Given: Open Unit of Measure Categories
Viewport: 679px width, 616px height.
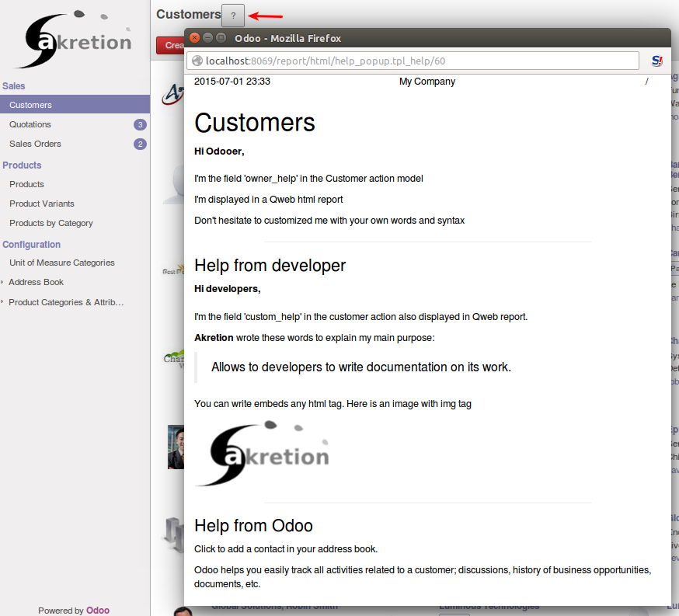Looking at the screenshot, I should coord(62,263).
